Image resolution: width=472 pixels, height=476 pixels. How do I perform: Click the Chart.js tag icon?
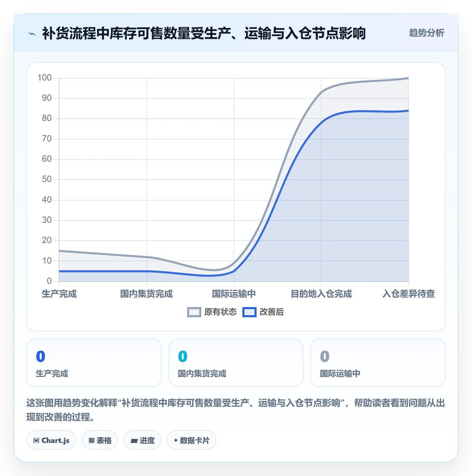(36, 440)
